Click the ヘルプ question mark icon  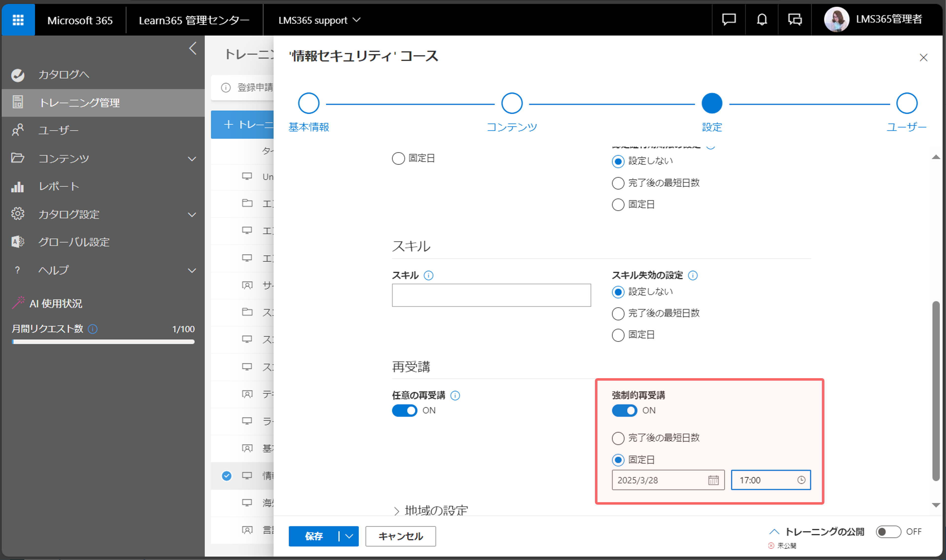(17, 270)
